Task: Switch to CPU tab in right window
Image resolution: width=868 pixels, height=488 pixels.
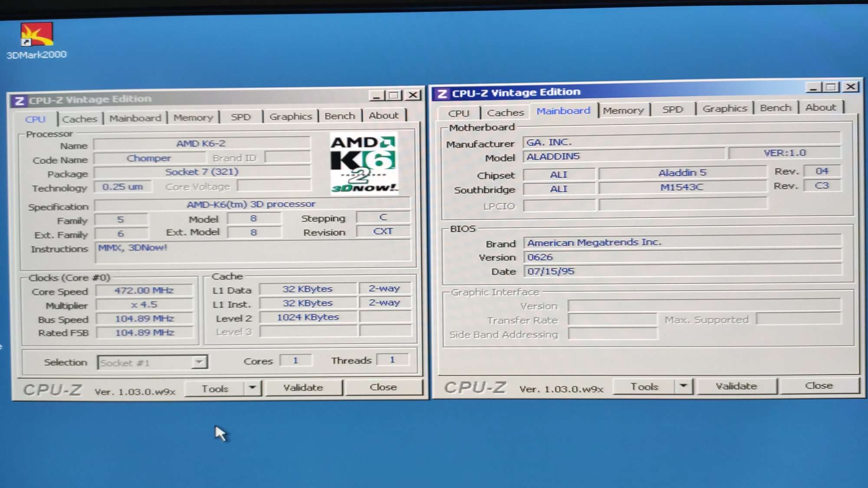Action: point(459,113)
